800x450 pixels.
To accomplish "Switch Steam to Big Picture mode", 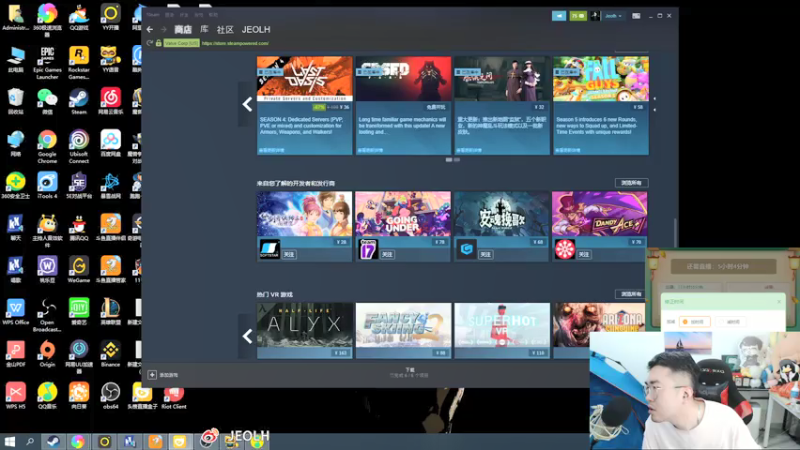I will point(636,16).
